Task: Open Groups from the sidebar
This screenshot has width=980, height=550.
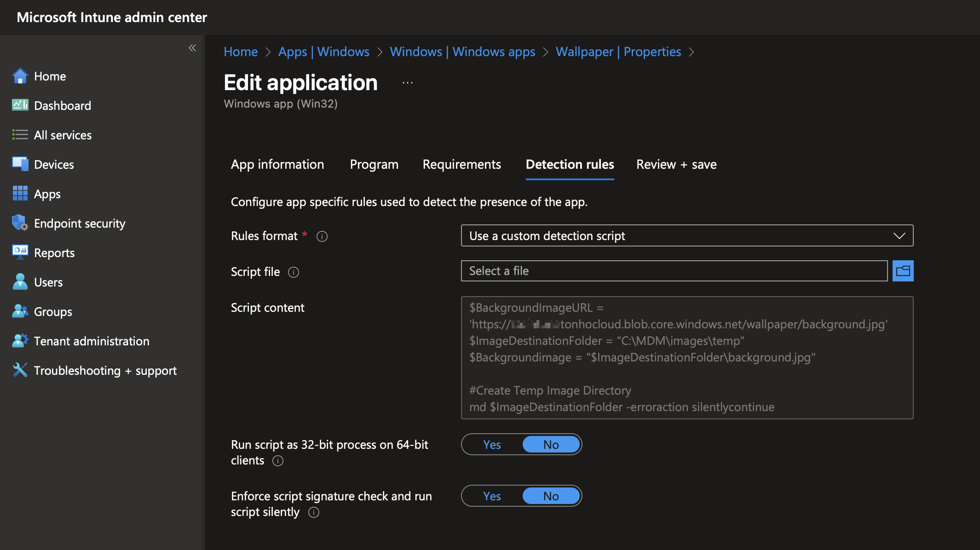Action: [x=53, y=311]
